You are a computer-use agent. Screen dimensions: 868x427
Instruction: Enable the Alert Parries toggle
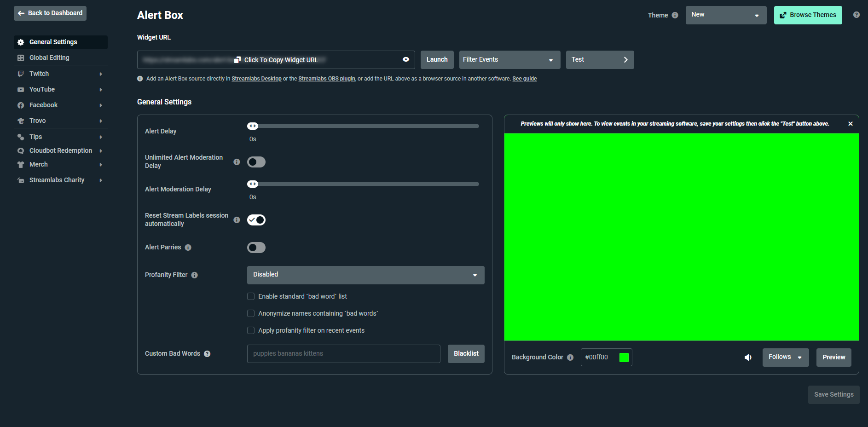(x=256, y=248)
